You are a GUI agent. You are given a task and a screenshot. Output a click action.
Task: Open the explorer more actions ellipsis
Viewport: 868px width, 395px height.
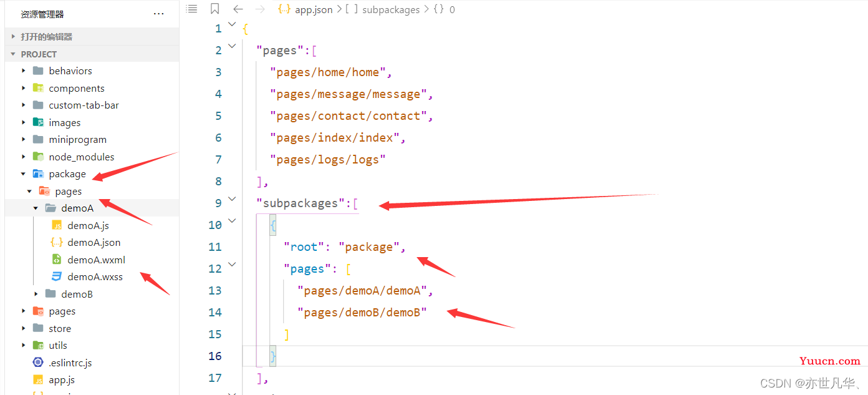coord(159,14)
